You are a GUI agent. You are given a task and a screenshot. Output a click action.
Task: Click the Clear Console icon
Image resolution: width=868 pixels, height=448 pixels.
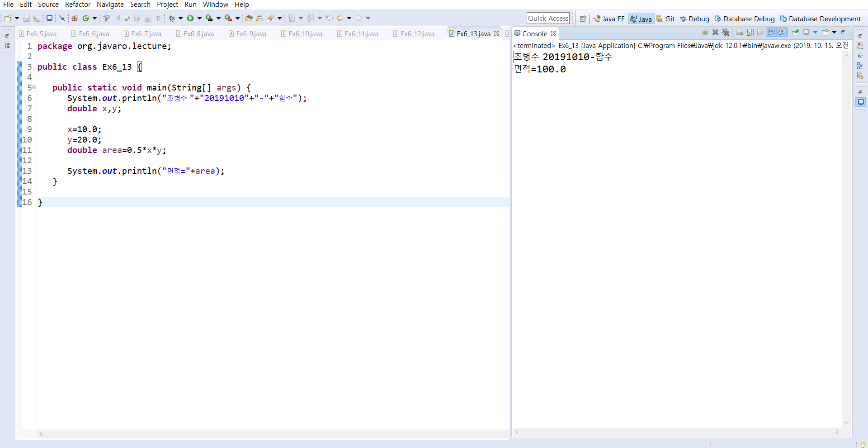pyautogui.click(x=740, y=32)
